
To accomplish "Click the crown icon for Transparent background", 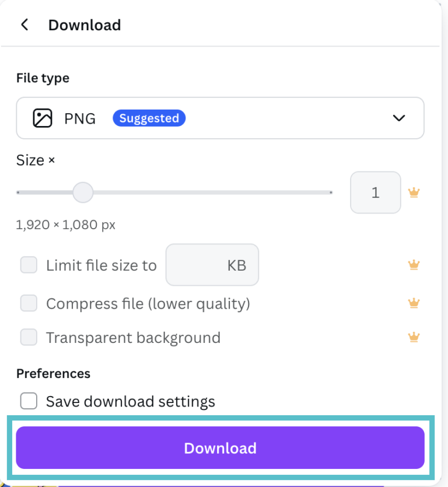I will pyautogui.click(x=414, y=337).
